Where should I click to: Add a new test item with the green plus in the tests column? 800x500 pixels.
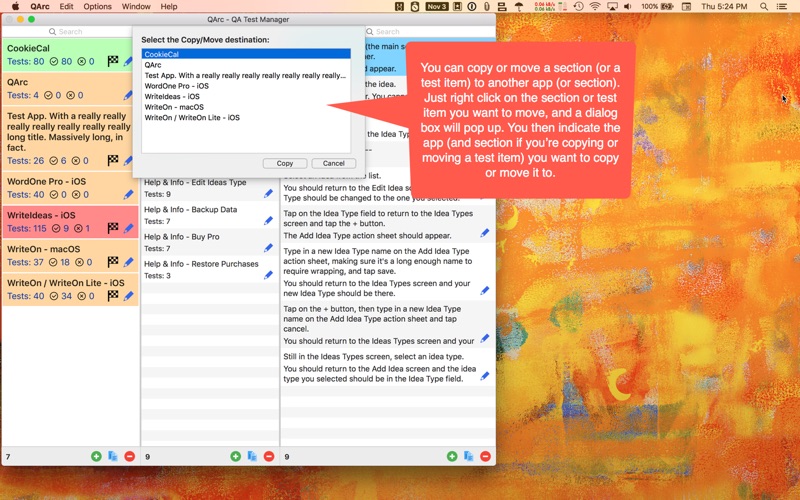click(452, 456)
